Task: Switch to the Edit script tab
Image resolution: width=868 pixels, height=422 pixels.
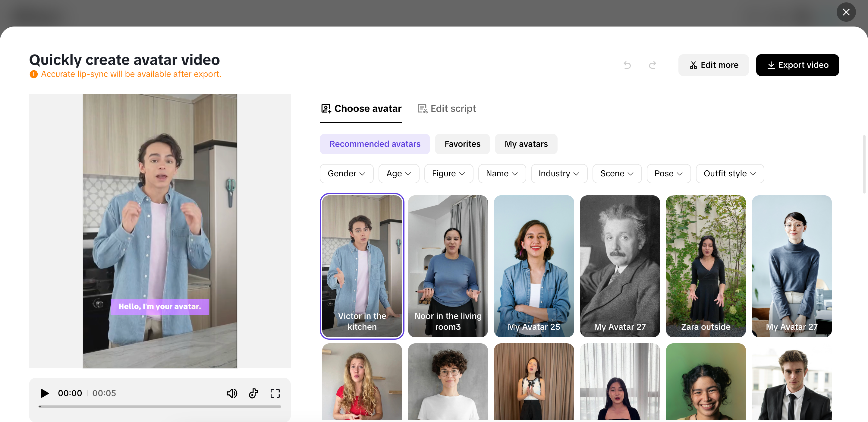Action: point(446,109)
